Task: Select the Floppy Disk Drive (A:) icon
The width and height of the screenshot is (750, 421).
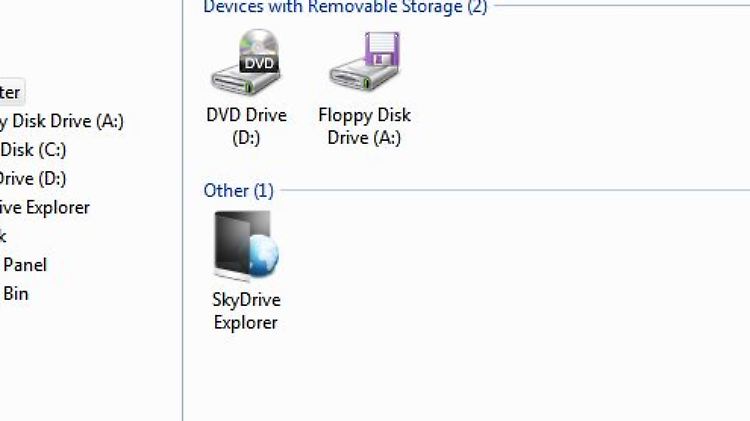Action: tap(365, 65)
